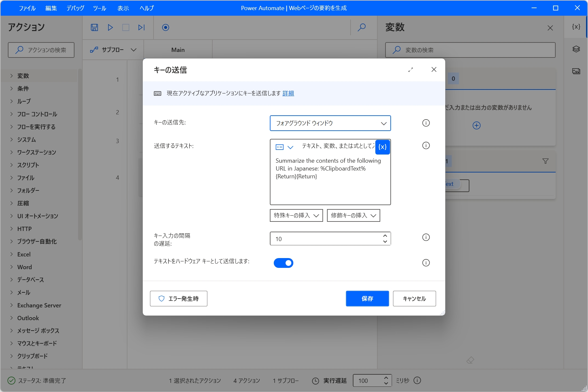This screenshot has width=588, height=392.
Task: Decrease 実行遅延 value with down arrow
Action: click(x=386, y=384)
